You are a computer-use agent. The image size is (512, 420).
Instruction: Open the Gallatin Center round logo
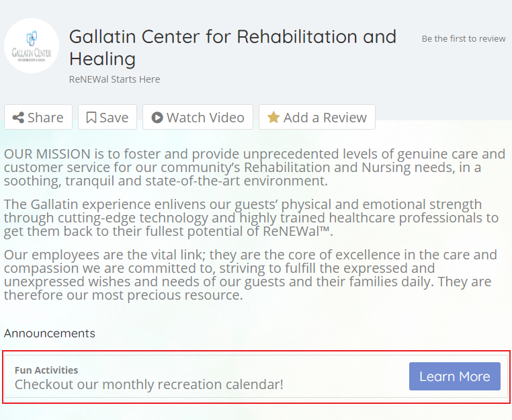pos(32,46)
